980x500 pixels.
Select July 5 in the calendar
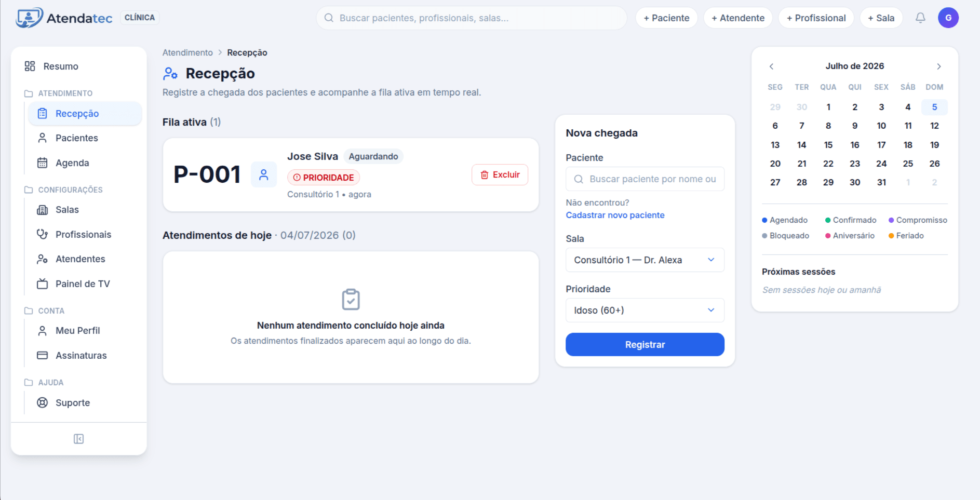(934, 107)
